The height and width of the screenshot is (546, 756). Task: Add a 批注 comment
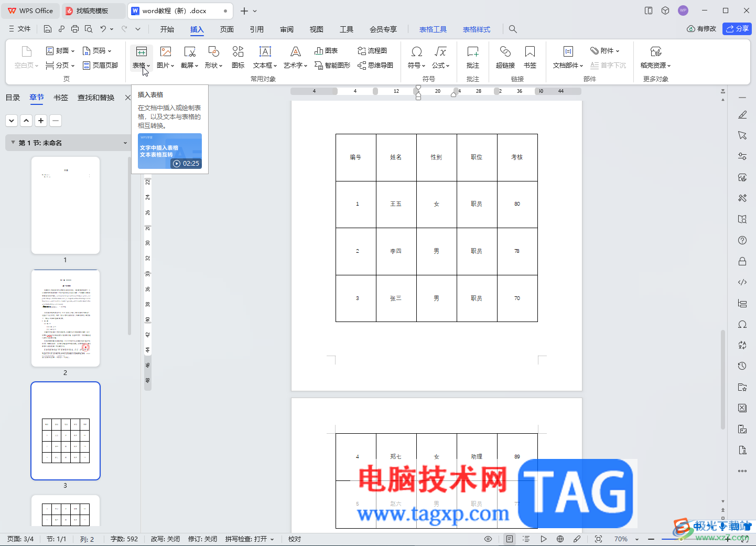click(473, 58)
